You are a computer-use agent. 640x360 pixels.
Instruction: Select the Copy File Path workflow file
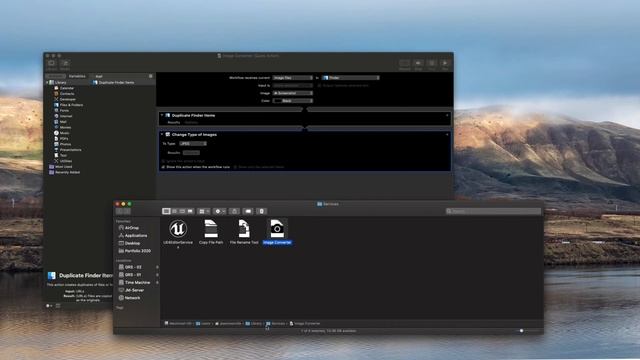tap(211, 231)
